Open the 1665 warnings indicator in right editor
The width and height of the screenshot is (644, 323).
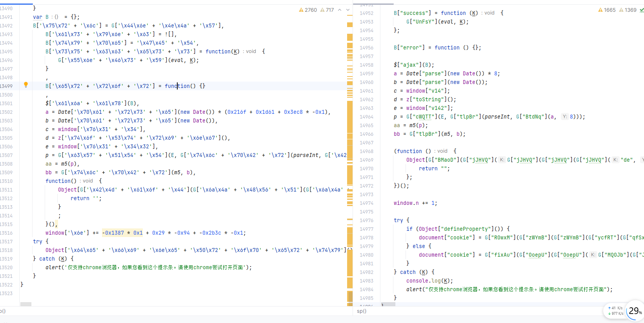coord(607,10)
